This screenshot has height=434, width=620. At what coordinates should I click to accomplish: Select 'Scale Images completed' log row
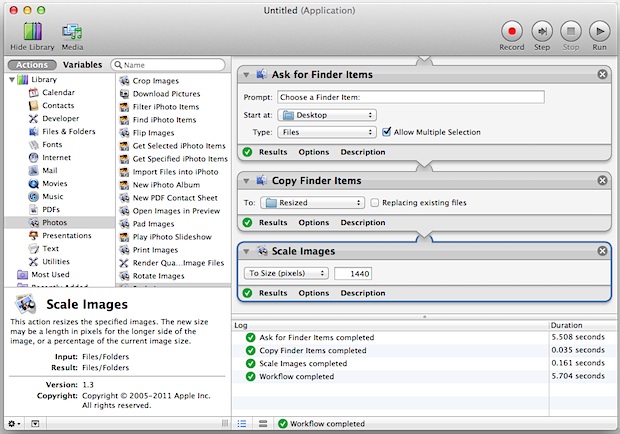tap(423, 364)
